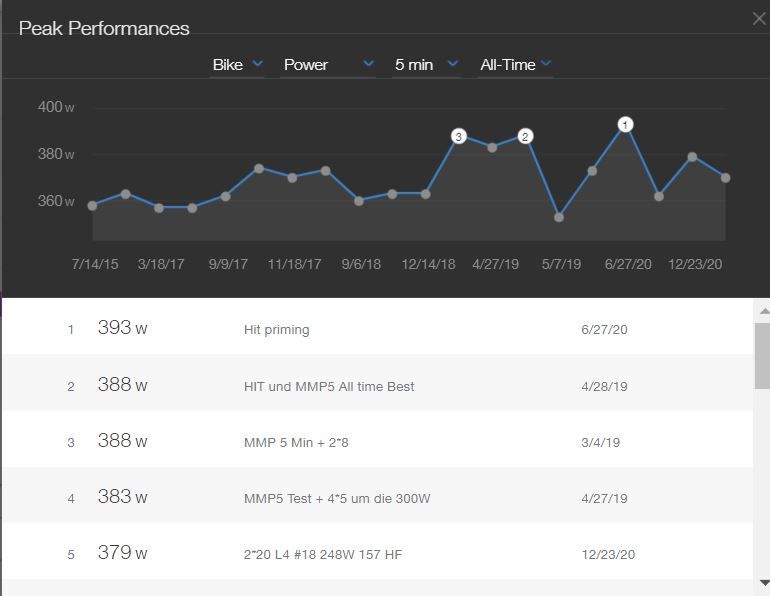Click chart marker labeled 3

(459, 136)
